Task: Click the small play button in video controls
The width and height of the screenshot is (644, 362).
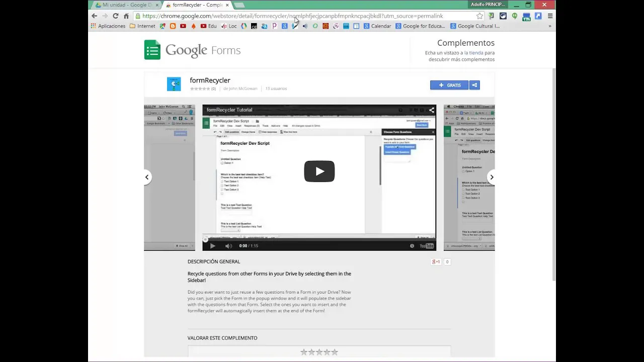Action: tap(212, 246)
